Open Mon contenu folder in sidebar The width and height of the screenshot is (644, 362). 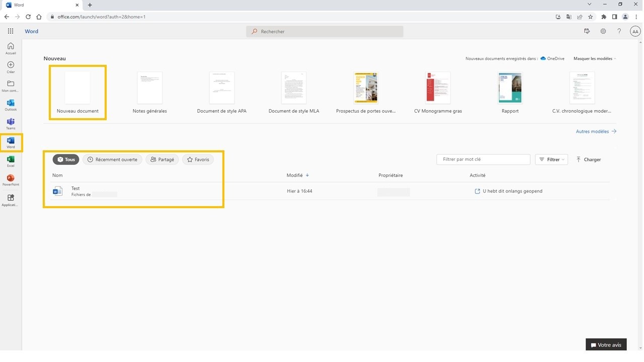pyautogui.click(x=11, y=86)
